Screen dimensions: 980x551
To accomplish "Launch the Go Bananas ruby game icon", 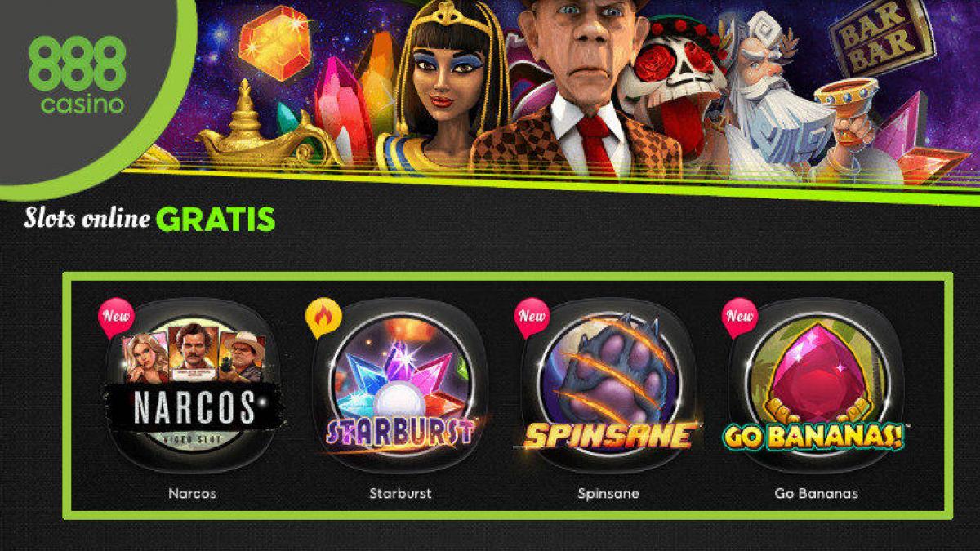I will point(816,385).
